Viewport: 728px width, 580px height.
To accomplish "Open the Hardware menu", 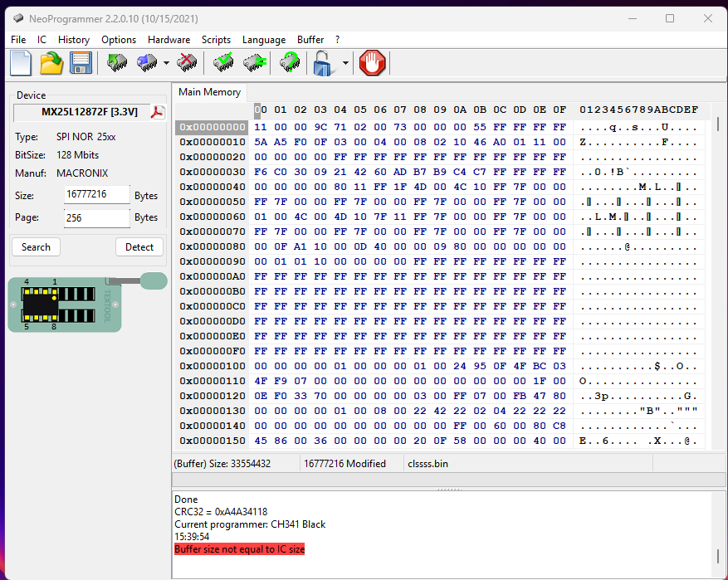I will pos(169,40).
